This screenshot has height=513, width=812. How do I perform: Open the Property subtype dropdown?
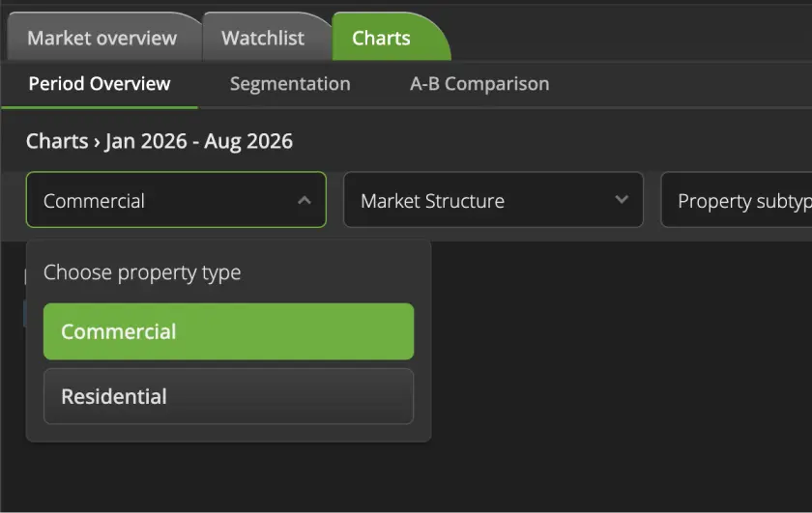[x=737, y=200]
